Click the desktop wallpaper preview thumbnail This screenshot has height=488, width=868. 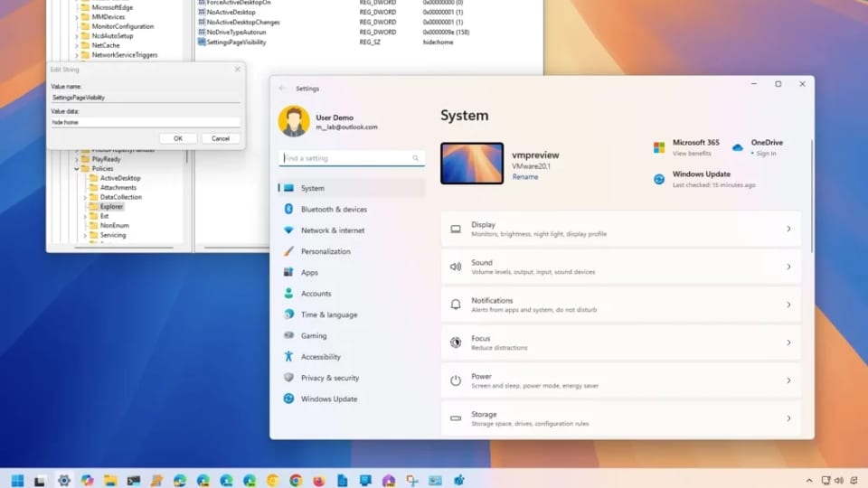click(x=472, y=164)
